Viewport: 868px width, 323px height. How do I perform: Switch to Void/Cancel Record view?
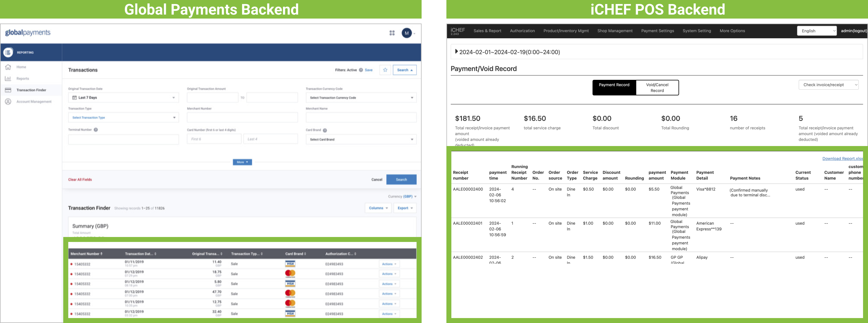coord(657,88)
